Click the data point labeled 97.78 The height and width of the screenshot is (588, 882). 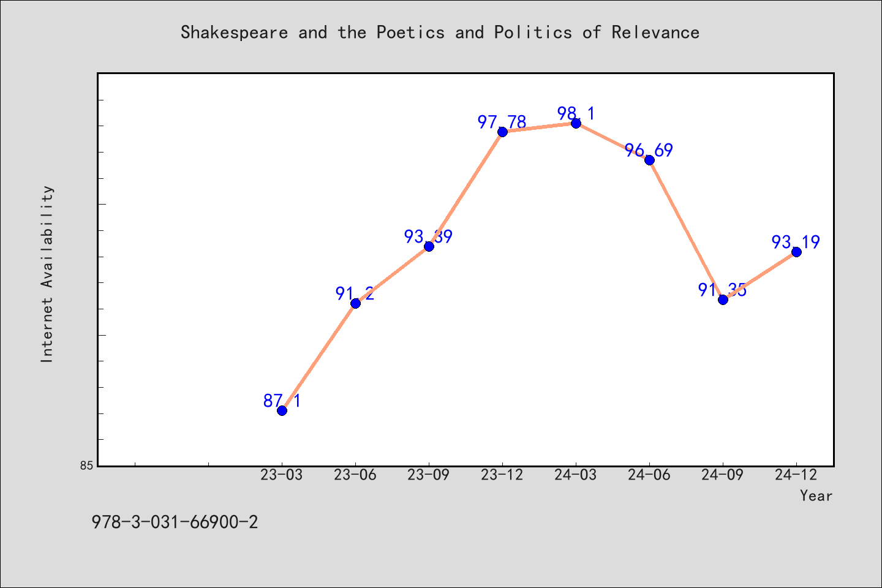tap(502, 132)
